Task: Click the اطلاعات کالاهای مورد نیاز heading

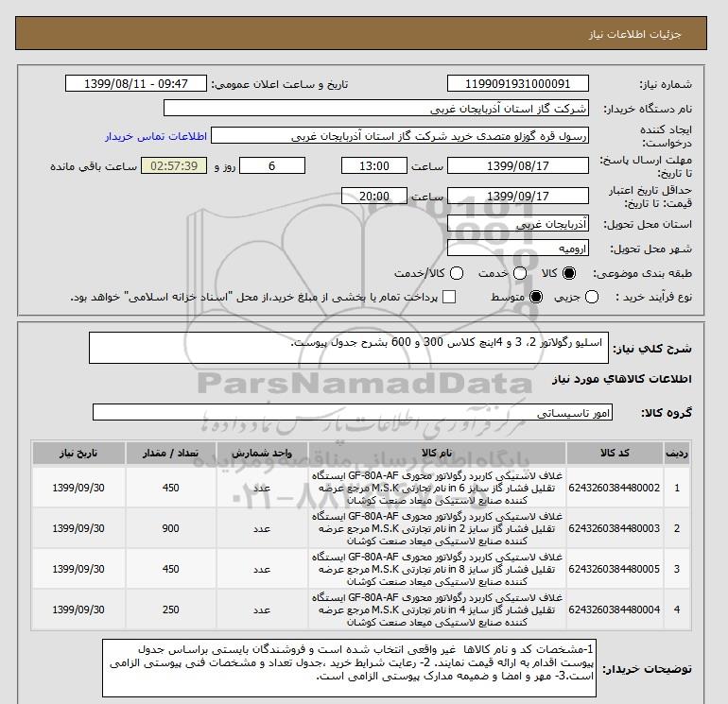Action: pyautogui.click(x=622, y=379)
